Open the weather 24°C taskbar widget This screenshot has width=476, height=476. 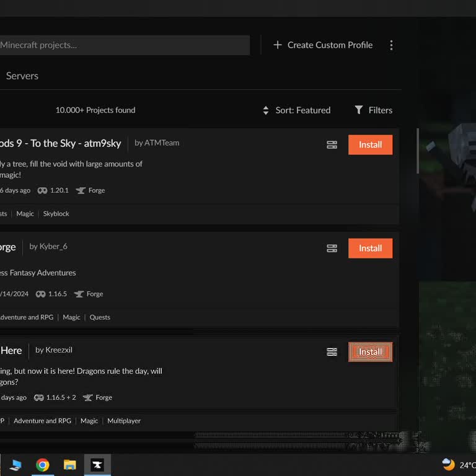[459, 465]
